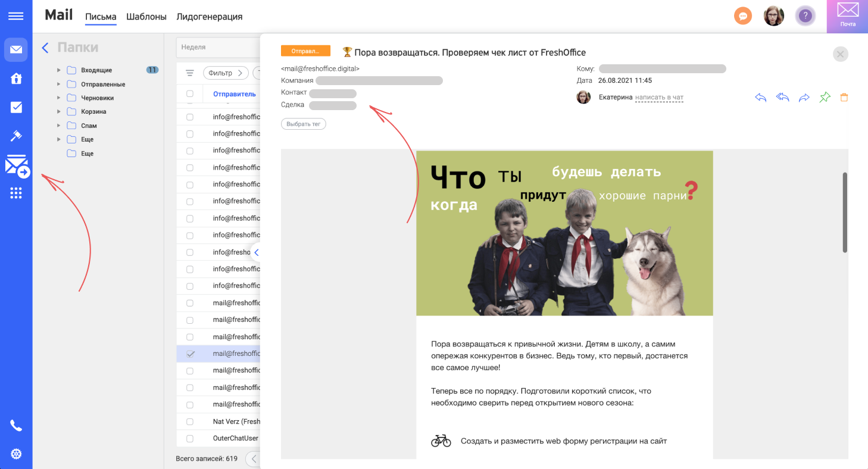Click Reply All double-arrow icon
Image resolution: width=868 pixels, height=469 pixels.
point(782,97)
